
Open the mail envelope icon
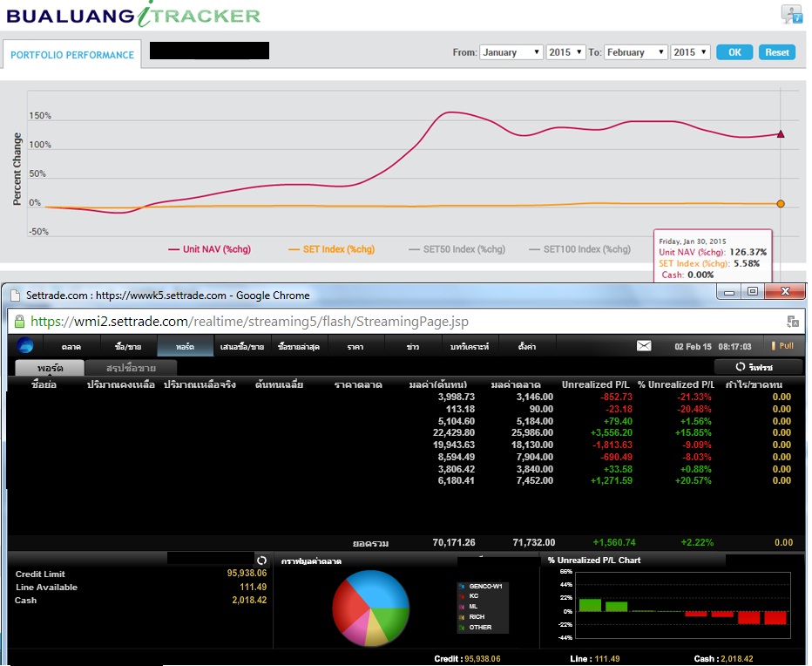click(644, 346)
